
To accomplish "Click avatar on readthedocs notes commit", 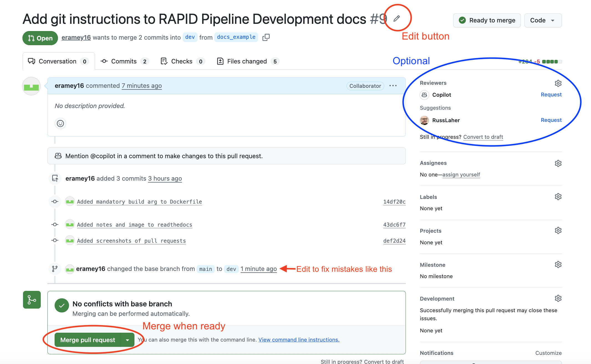I will 70,224.
